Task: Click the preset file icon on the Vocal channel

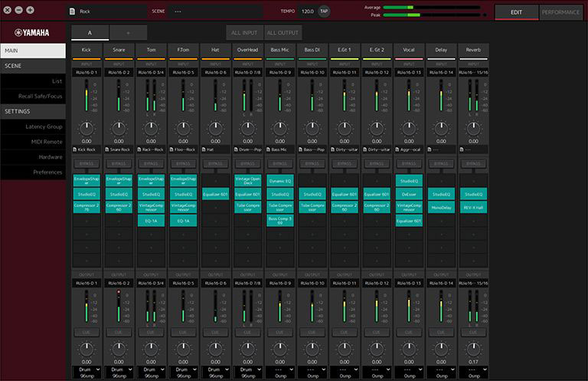Action: (x=396, y=149)
